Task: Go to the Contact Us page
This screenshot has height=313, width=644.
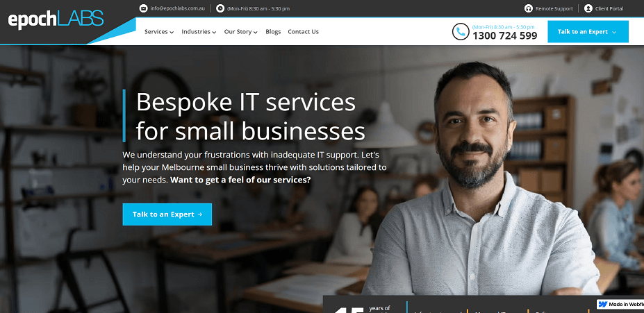Action: [303, 32]
